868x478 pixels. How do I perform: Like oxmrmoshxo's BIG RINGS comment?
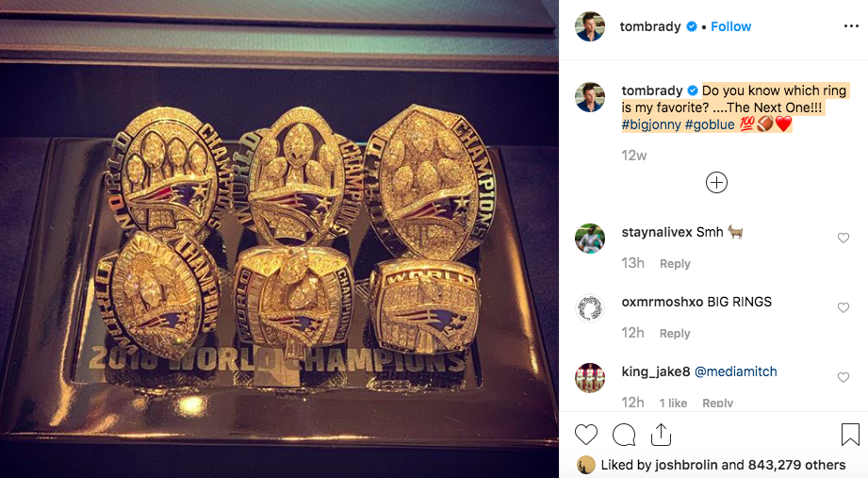click(843, 307)
